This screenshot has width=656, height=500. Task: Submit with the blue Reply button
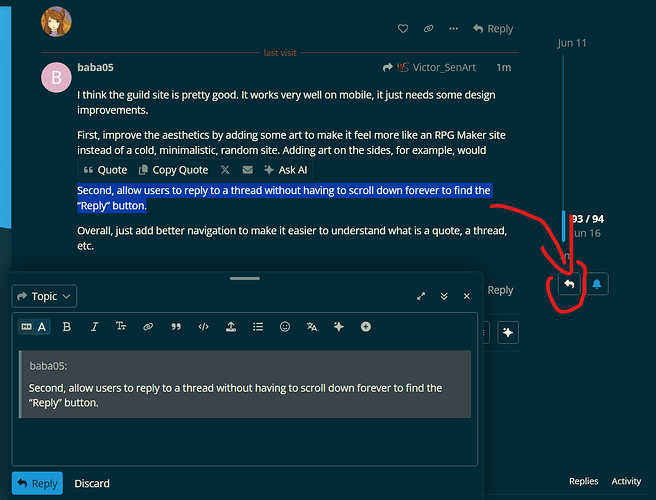[37, 483]
